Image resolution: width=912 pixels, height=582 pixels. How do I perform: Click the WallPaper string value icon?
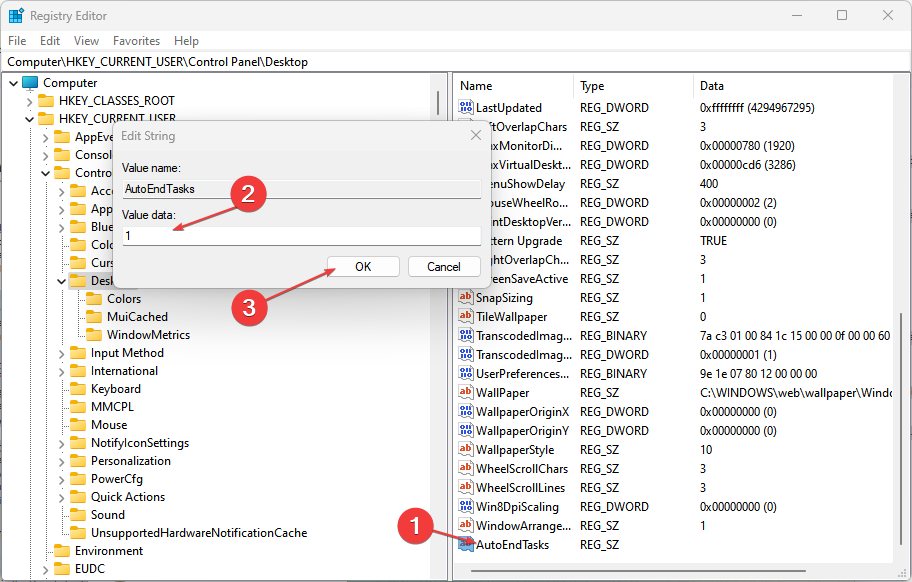coord(466,392)
